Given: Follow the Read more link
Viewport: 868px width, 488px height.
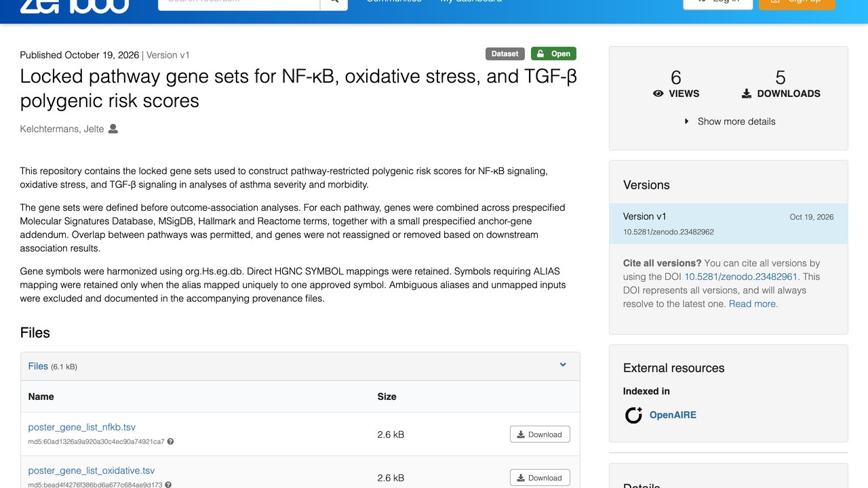Looking at the screenshot, I should (x=753, y=304).
